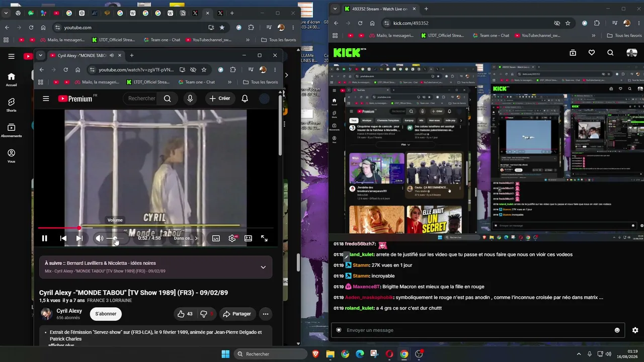Open emoji picker in Kick chat

[617, 330]
